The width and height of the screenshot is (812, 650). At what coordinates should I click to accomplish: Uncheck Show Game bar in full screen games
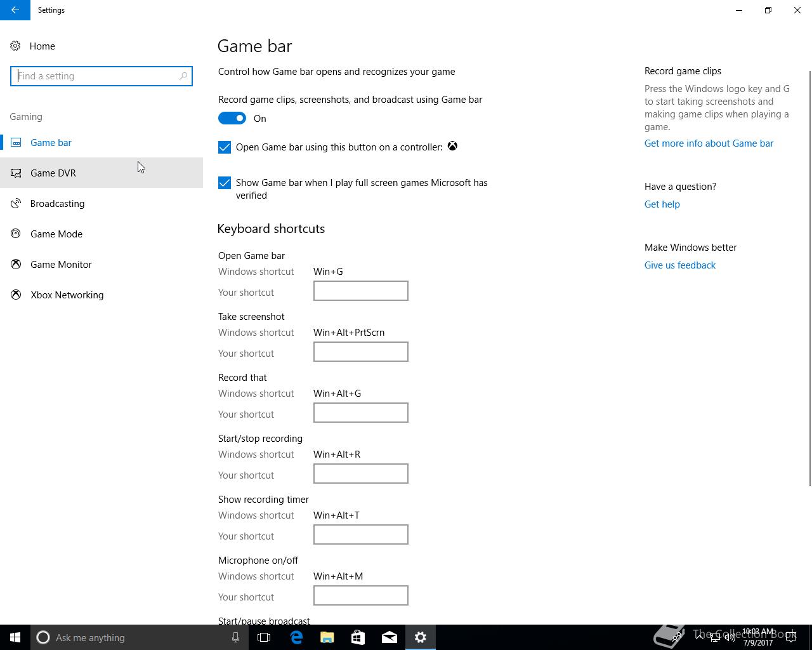click(x=225, y=183)
